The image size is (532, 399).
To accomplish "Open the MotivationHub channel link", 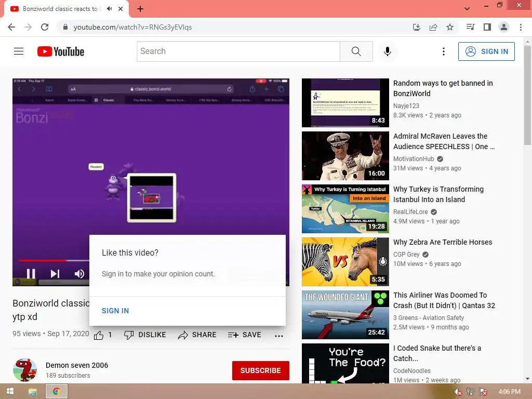I will [414, 159].
